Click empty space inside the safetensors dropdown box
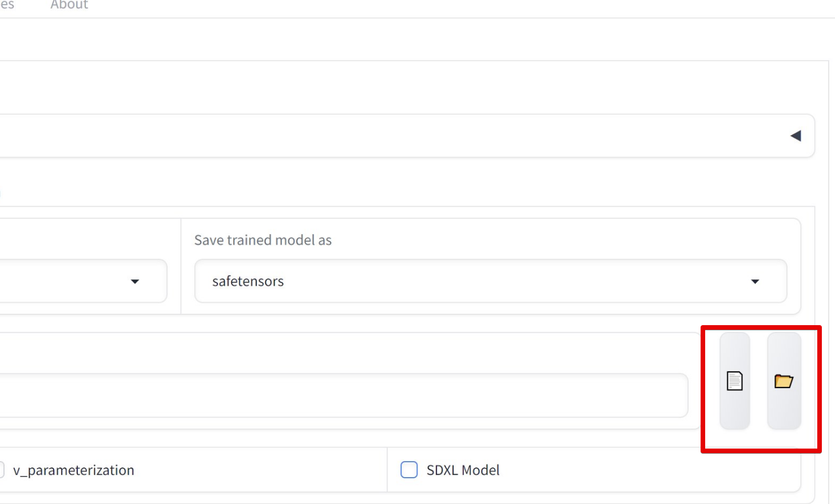 [515, 281]
